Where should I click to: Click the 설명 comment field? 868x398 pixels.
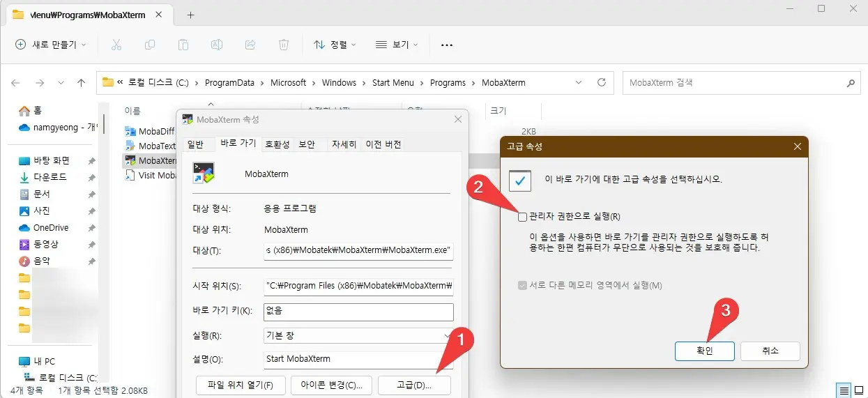[x=358, y=359]
